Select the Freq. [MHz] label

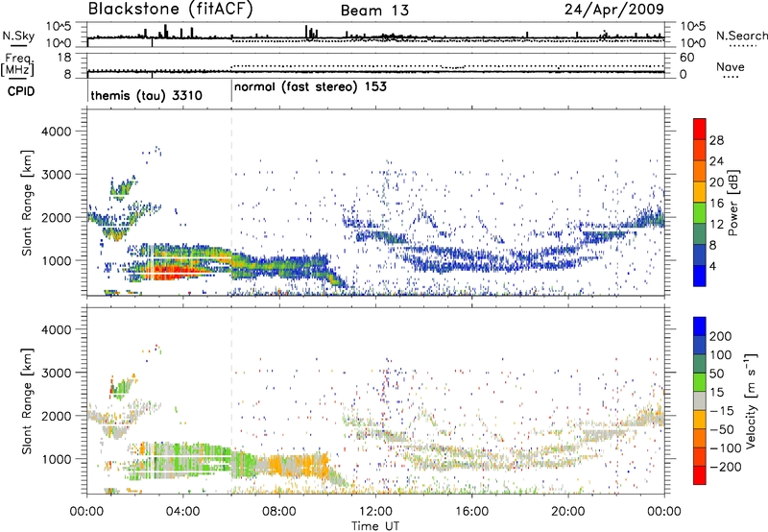(18, 65)
